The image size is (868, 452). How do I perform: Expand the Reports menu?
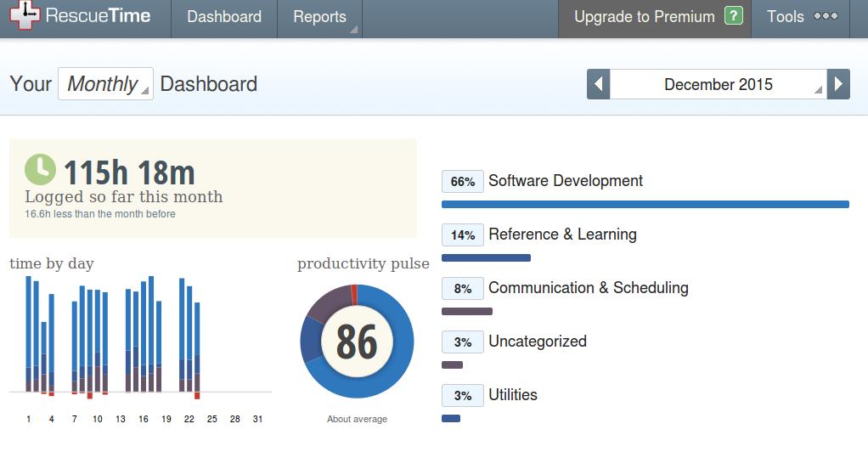tap(320, 17)
